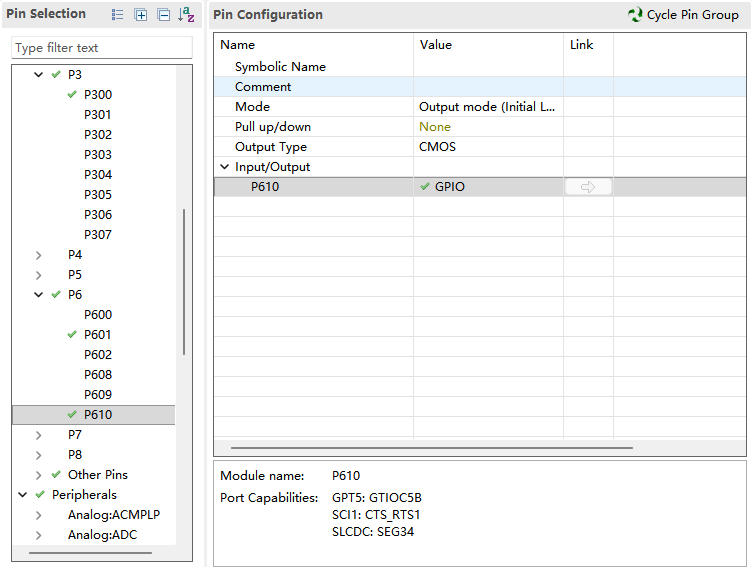Click the link arrow for P610
This screenshot has height=567, width=753.
(588, 187)
